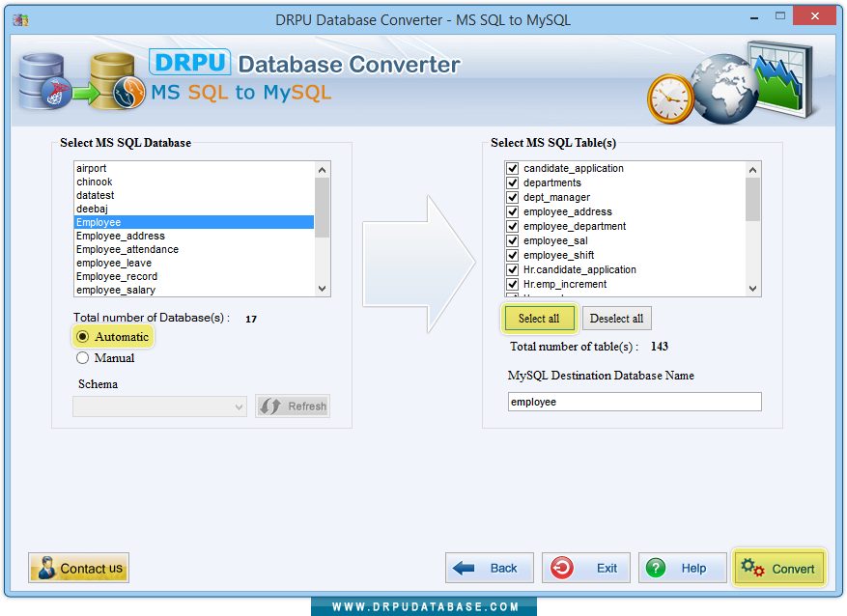847x616 pixels.
Task: Click table list scroll up arrow
Action: (x=752, y=170)
